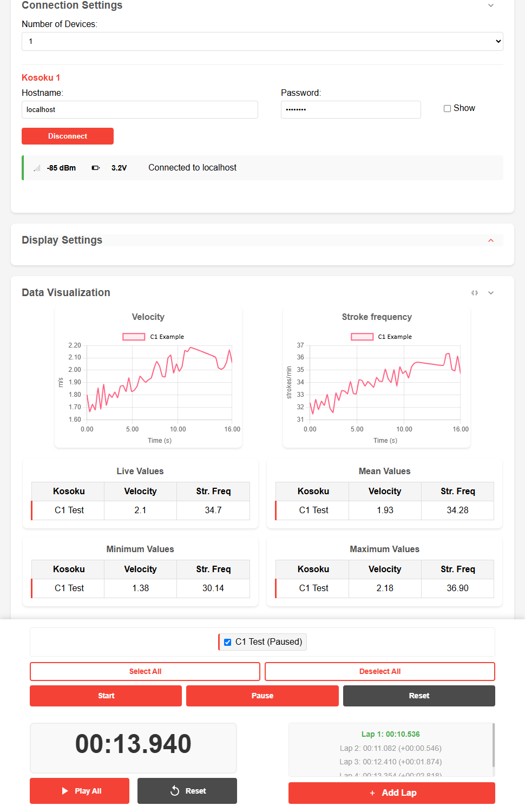
Task: Toggle C1 Example legend swatch in Velocity chart
Action: (134, 337)
